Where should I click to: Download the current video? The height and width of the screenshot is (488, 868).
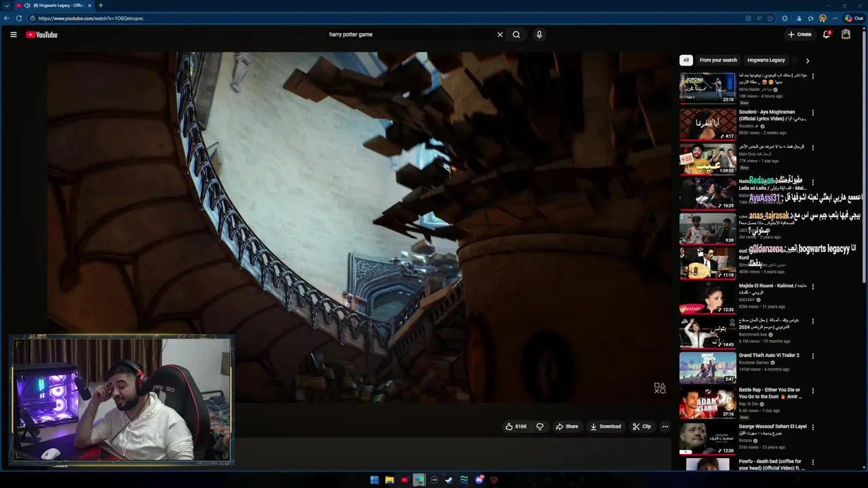point(606,426)
